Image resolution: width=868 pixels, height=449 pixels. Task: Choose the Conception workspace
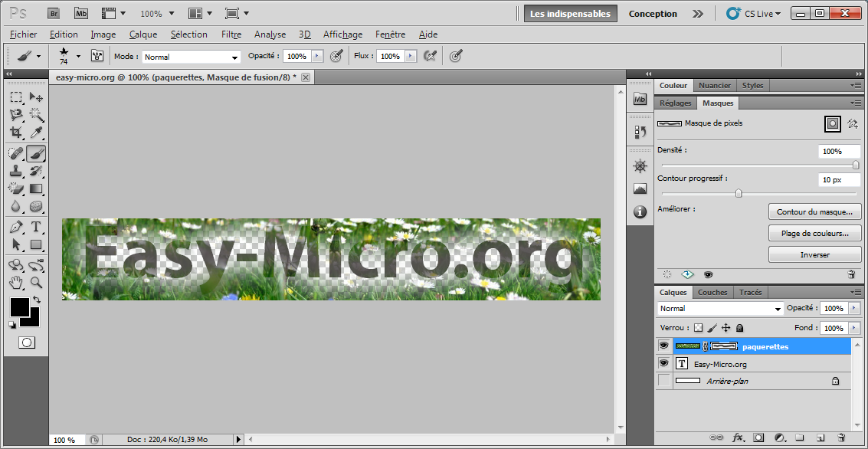[x=653, y=14]
